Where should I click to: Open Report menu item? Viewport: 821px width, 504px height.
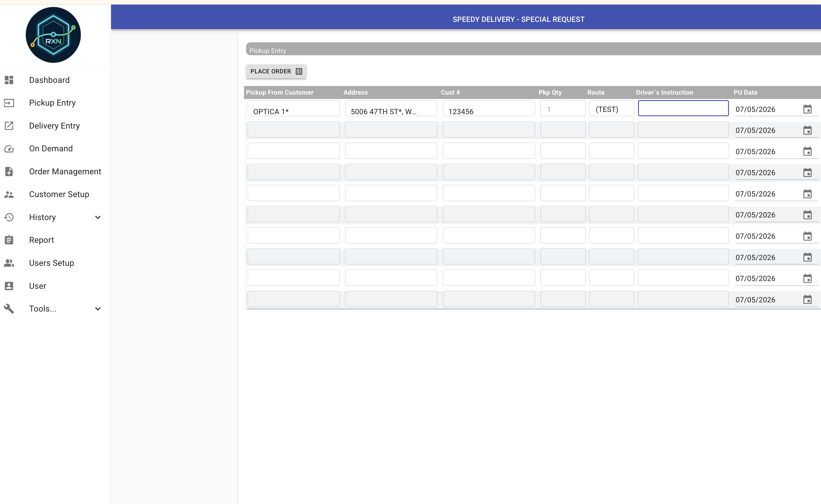click(x=41, y=240)
